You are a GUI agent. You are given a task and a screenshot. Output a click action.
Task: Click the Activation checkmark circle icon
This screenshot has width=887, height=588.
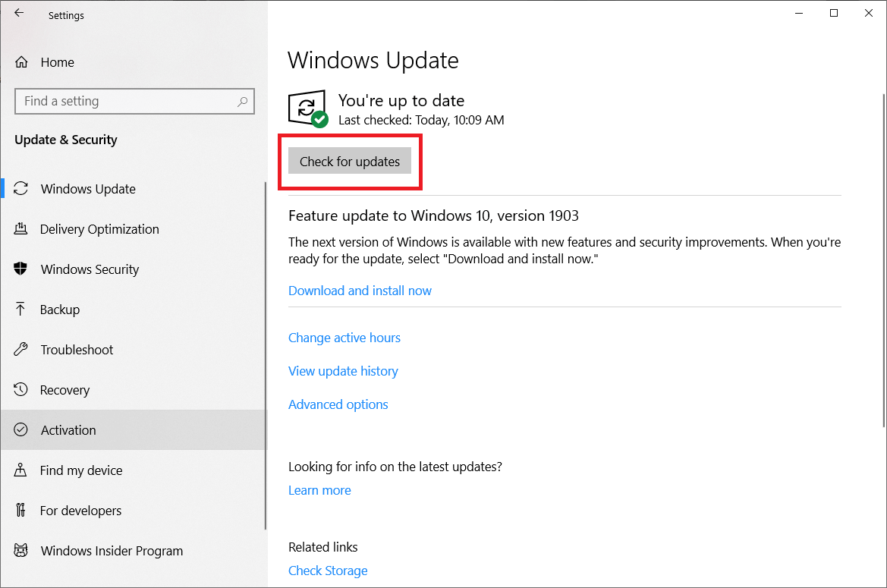(21, 429)
